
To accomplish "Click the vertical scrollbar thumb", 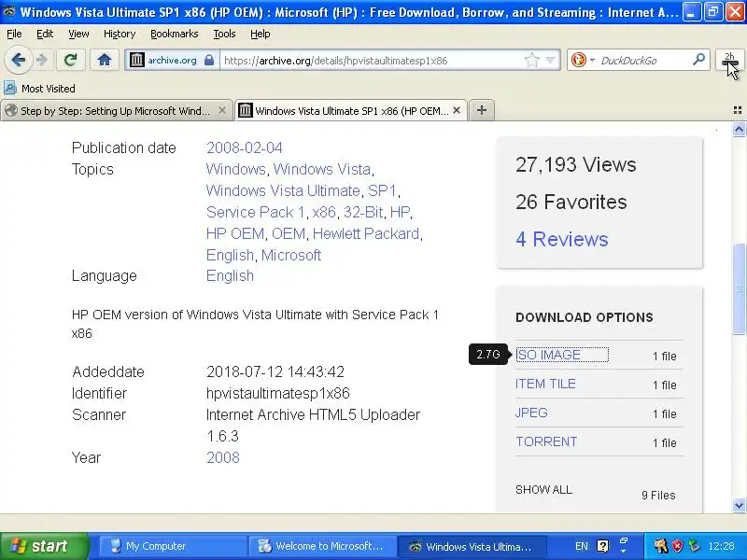I will point(739,288).
